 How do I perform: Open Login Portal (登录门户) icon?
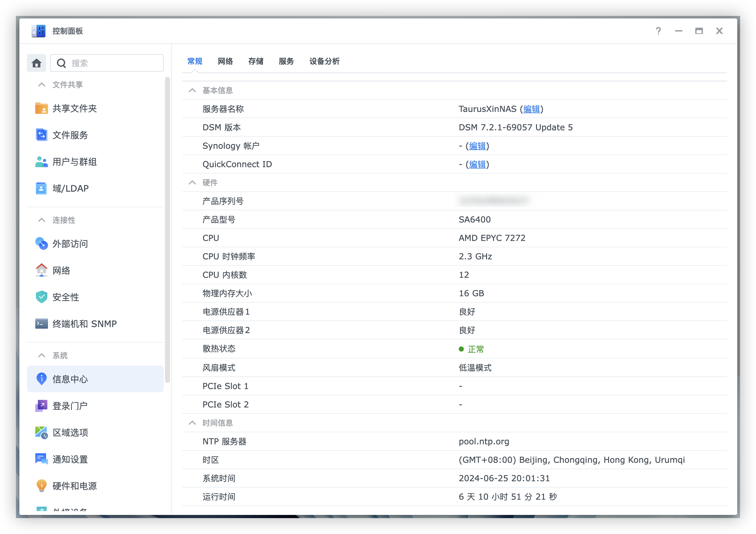[x=41, y=406]
